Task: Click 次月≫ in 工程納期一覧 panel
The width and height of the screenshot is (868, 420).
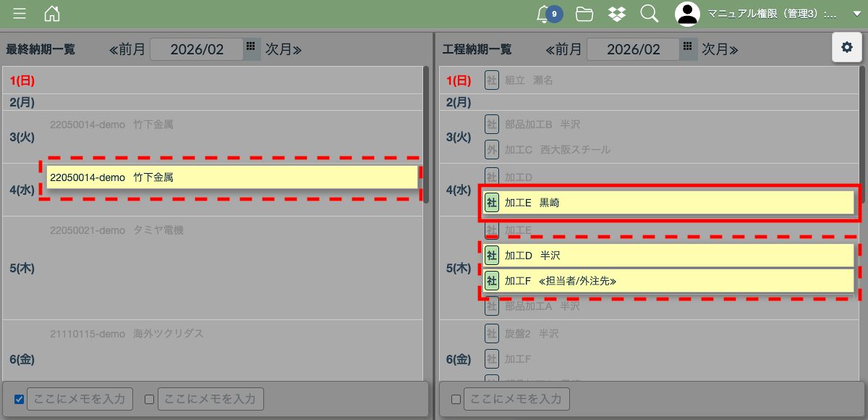Action: [720, 49]
